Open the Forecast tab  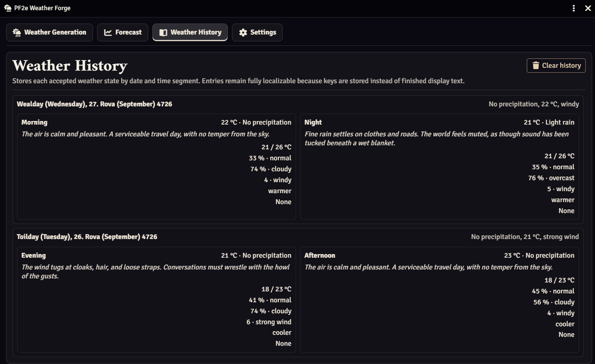123,32
